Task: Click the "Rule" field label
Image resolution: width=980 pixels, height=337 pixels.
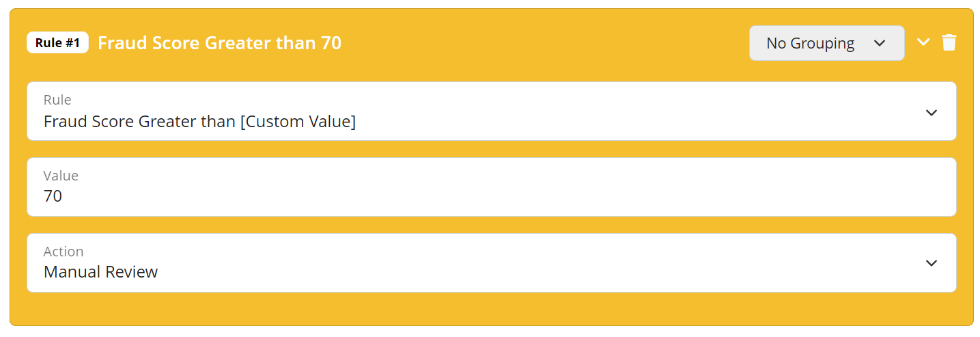Action: point(57,100)
